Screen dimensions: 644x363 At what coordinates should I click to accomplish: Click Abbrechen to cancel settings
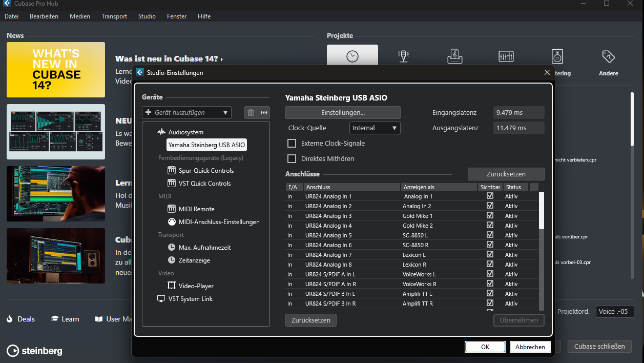click(530, 347)
